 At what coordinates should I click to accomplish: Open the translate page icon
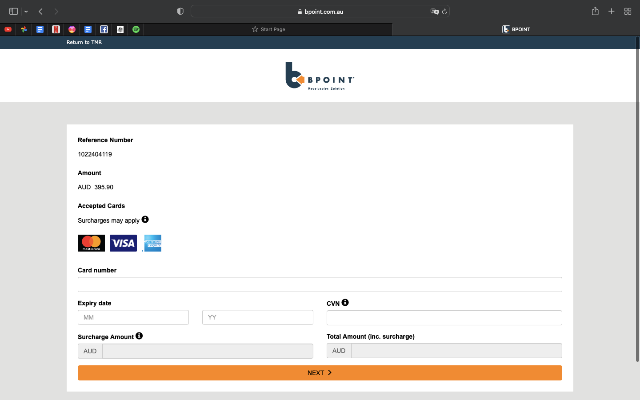[435, 11]
